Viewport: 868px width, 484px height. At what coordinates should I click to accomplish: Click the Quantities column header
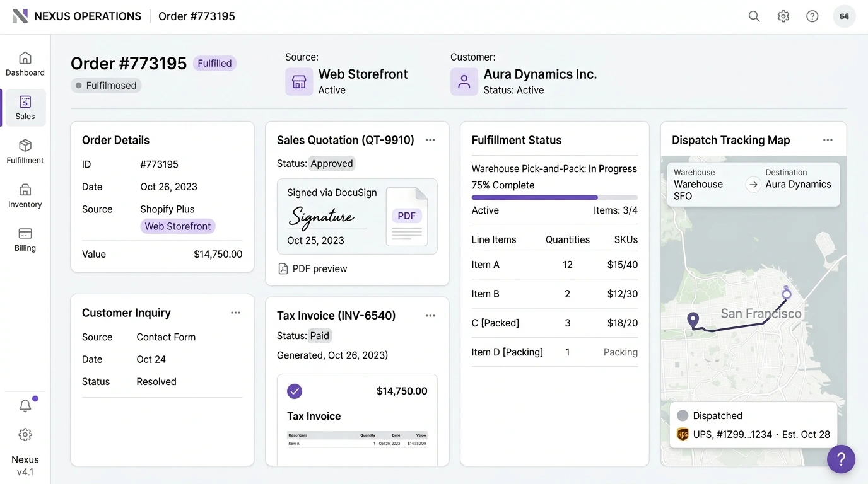coord(568,239)
